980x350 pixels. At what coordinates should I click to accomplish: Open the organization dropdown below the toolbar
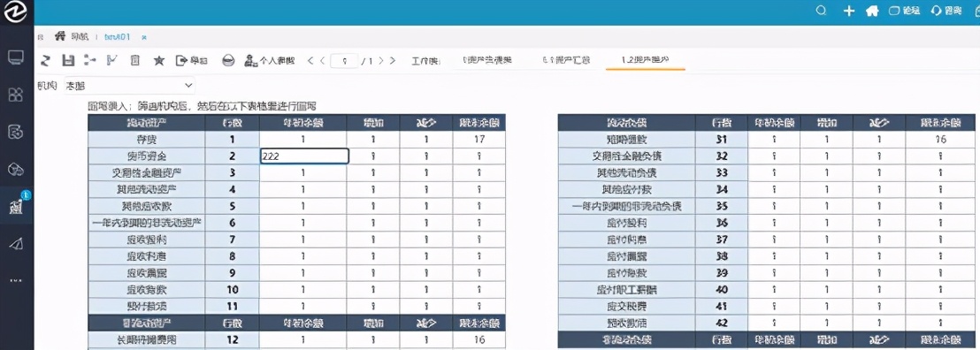[130, 85]
